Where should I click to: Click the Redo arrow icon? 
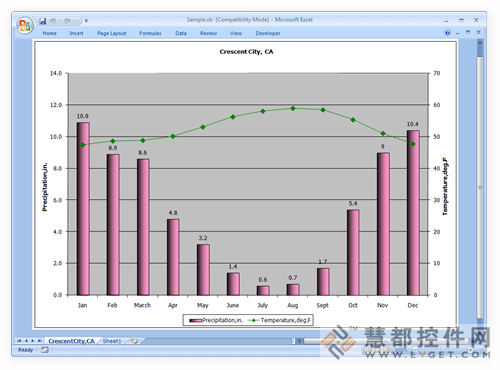click(68, 21)
